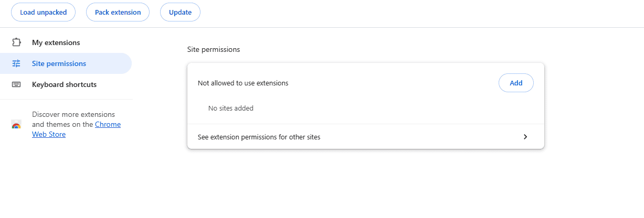Click the Update button

tap(180, 12)
